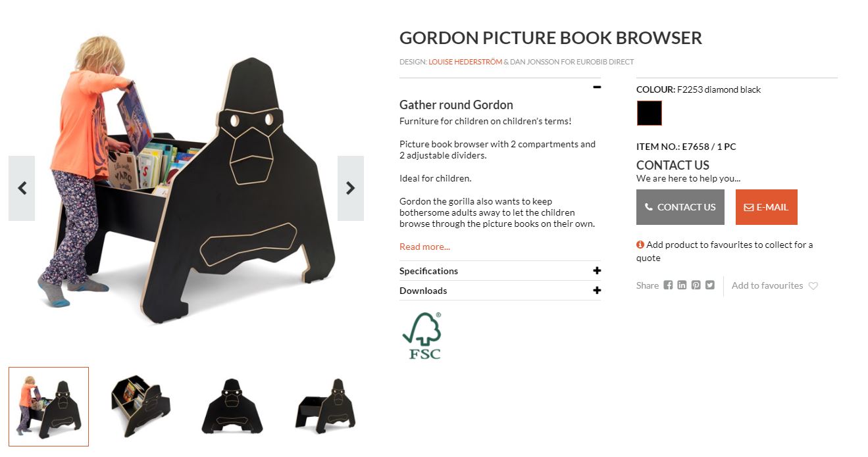Expand the Specifications section

point(500,271)
